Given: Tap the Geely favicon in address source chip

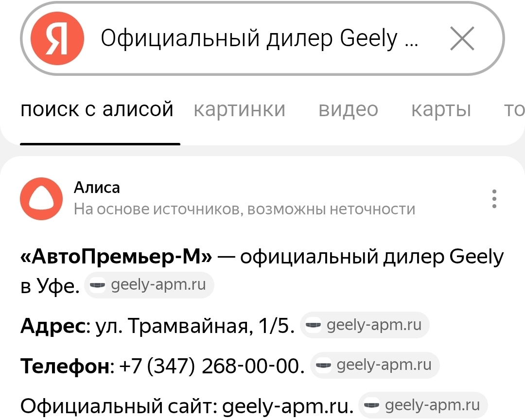Looking at the screenshot, I should click(x=314, y=325).
